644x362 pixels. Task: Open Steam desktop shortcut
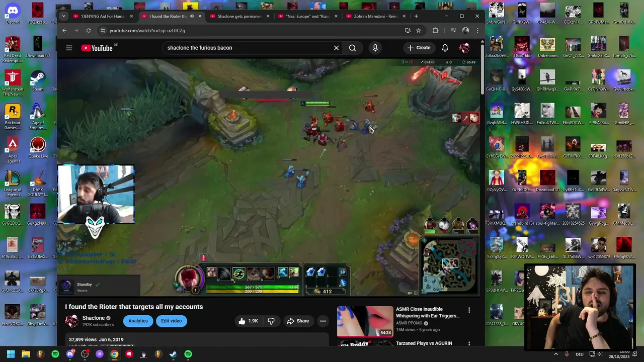coord(38,80)
